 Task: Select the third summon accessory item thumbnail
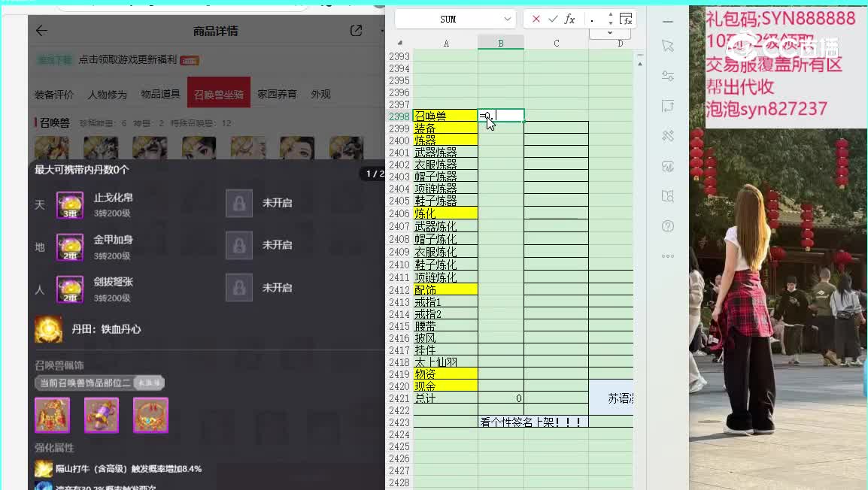pos(150,415)
